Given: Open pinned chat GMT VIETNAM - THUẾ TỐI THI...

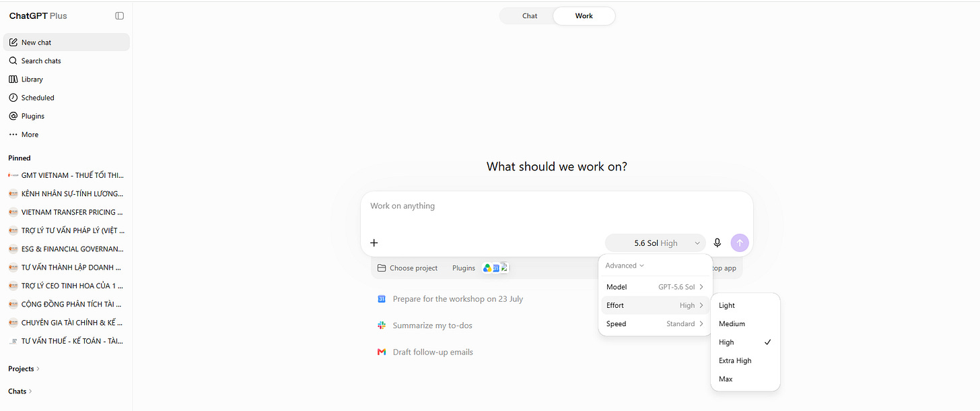Looking at the screenshot, I should point(66,175).
